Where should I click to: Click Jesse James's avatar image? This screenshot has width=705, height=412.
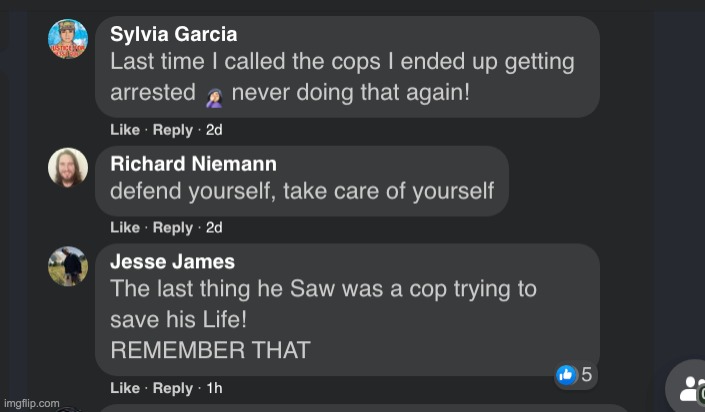pyautogui.click(x=68, y=267)
